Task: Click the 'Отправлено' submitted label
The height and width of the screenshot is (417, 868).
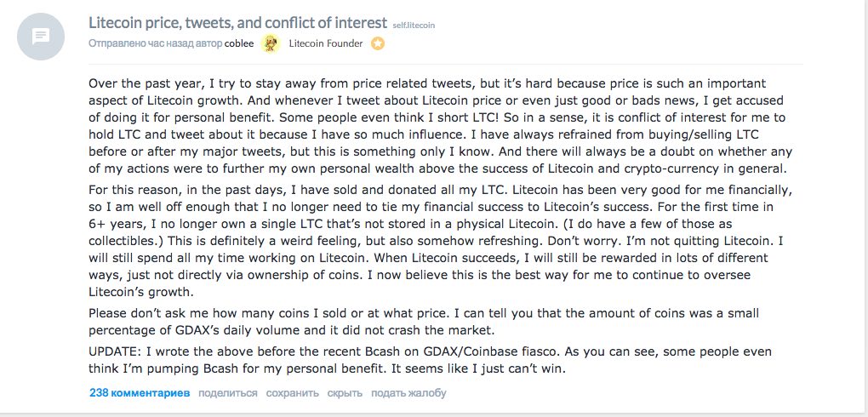Action: pos(117,43)
